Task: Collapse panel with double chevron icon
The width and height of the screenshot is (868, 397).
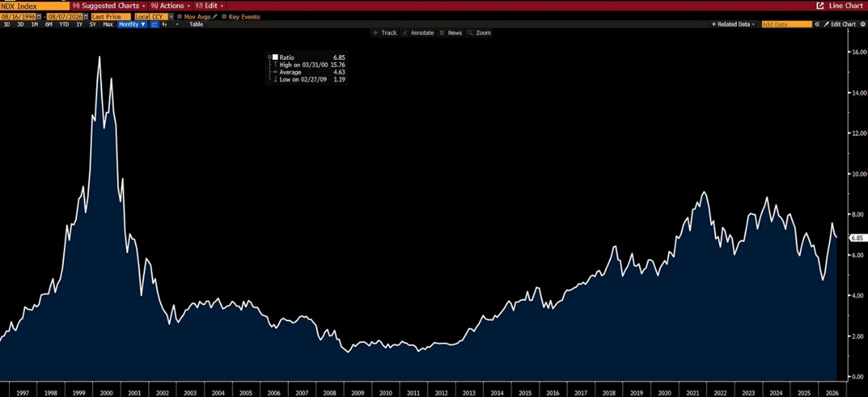Action: (817, 24)
